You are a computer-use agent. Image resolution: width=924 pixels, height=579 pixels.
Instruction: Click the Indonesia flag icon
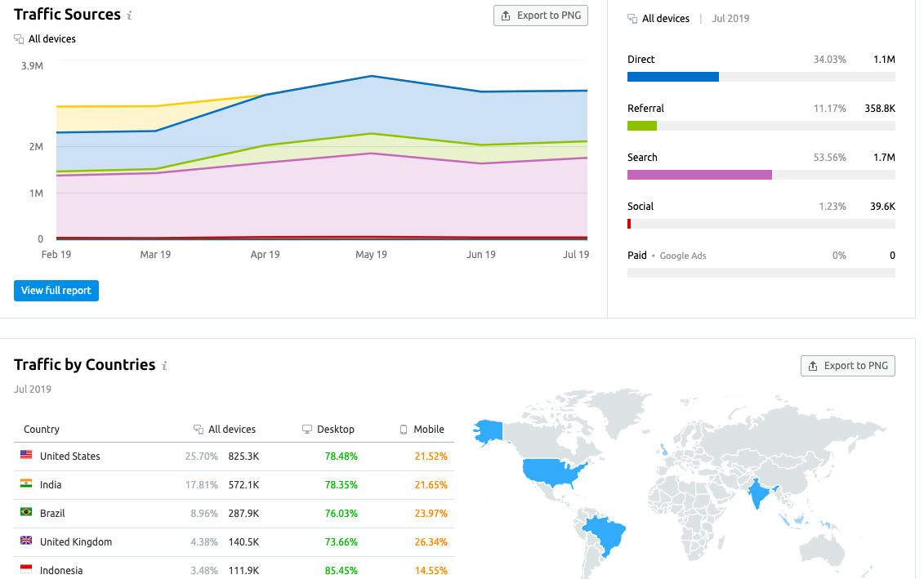[x=26, y=570]
